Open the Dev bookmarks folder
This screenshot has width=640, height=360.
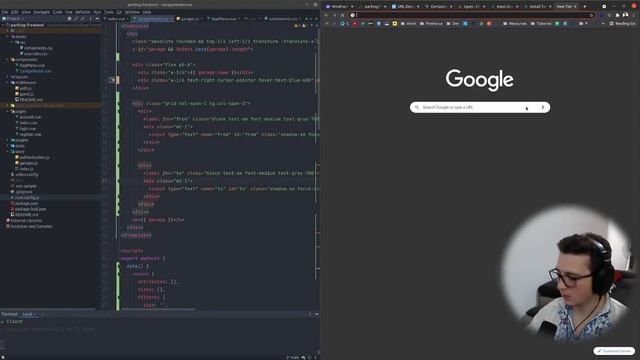point(453,24)
